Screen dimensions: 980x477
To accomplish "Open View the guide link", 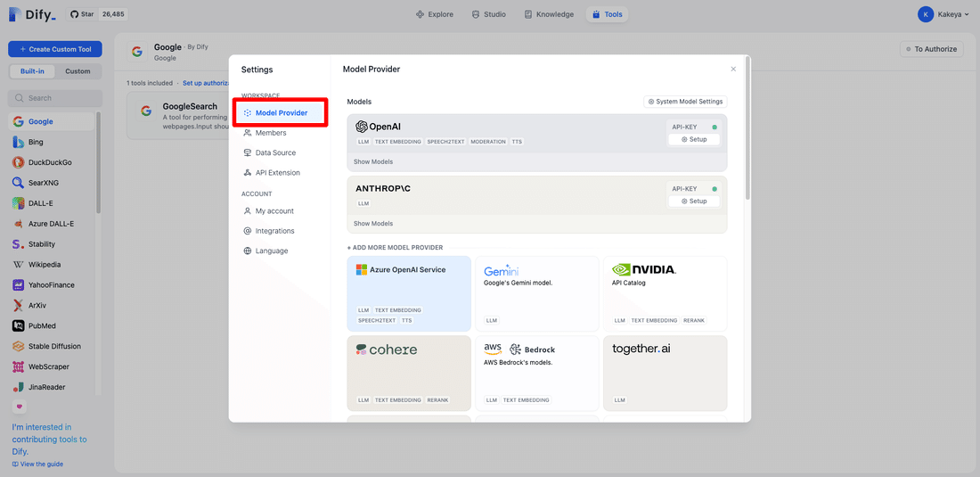I will coord(37,464).
